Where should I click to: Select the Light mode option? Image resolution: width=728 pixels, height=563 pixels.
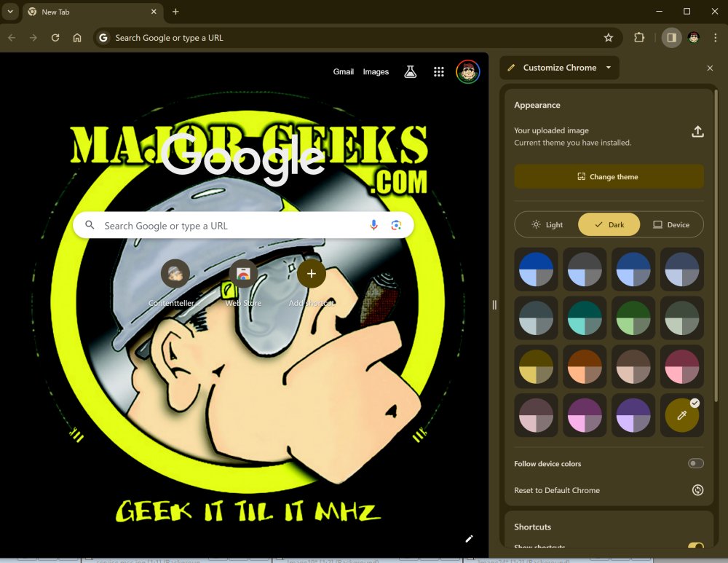pyautogui.click(x=547, y=225)
